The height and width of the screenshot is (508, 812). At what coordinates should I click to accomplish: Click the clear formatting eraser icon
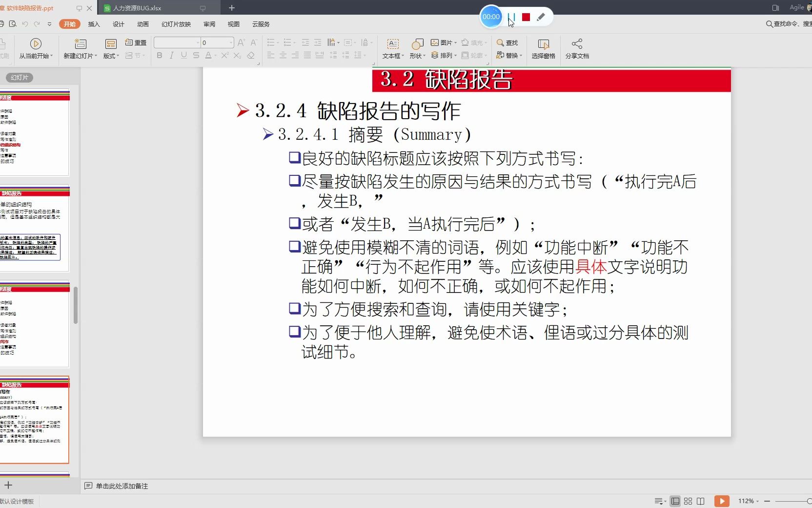tap(251, 56)
